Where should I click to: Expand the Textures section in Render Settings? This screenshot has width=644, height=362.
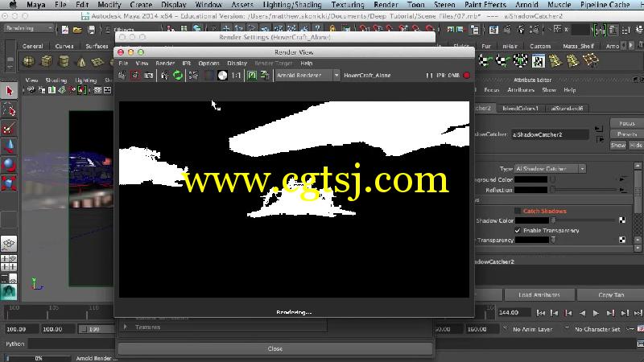tap(126, 327)
